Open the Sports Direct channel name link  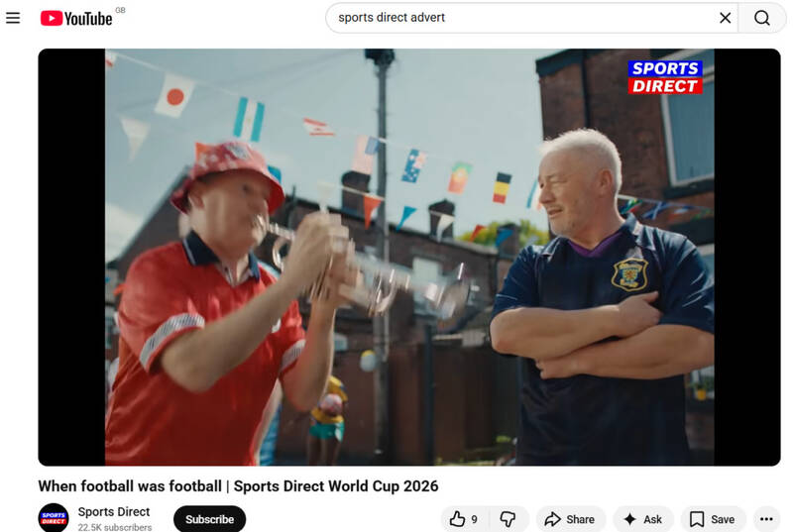(114, 512)
